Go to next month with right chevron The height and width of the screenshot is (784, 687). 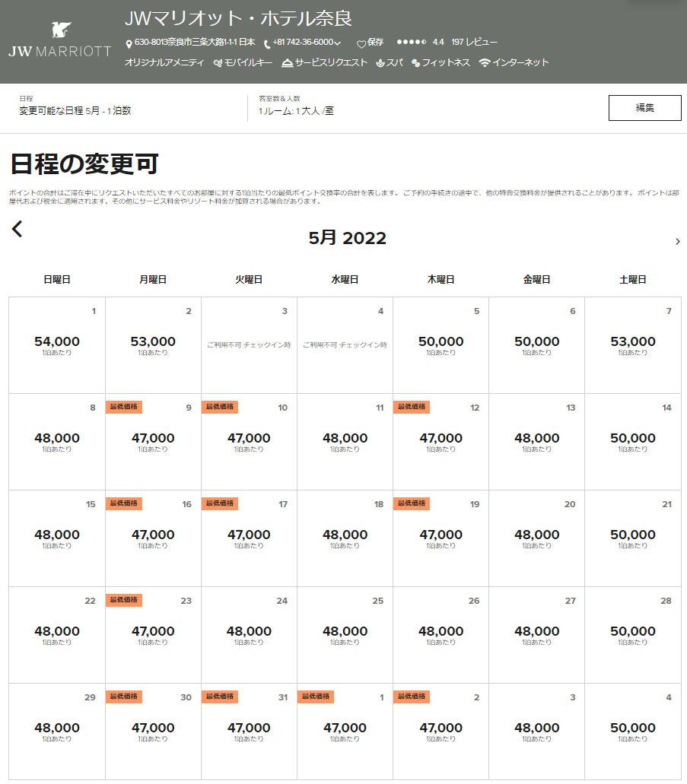click(677, 242)
